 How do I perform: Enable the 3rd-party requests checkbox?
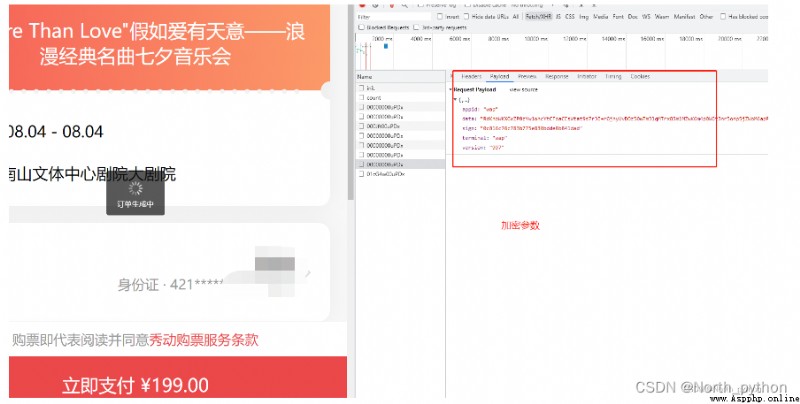pyautogui.click(x=416, y=28)
